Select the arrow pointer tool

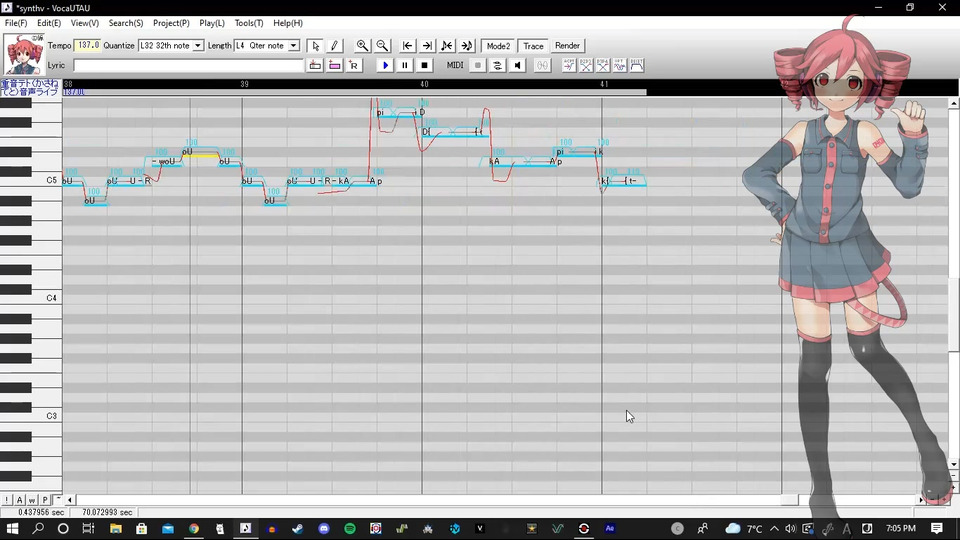coord(315,46)
